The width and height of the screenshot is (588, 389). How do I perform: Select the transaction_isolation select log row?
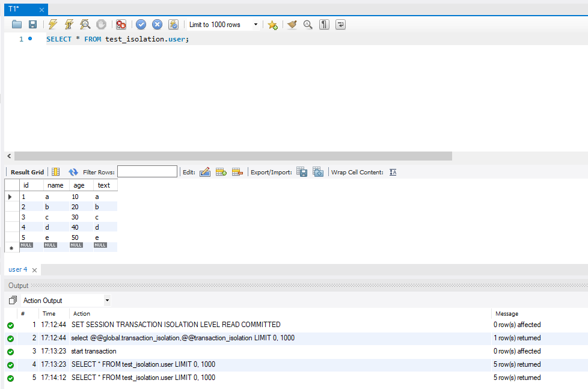pyautogui.click(x=296, y=338)
